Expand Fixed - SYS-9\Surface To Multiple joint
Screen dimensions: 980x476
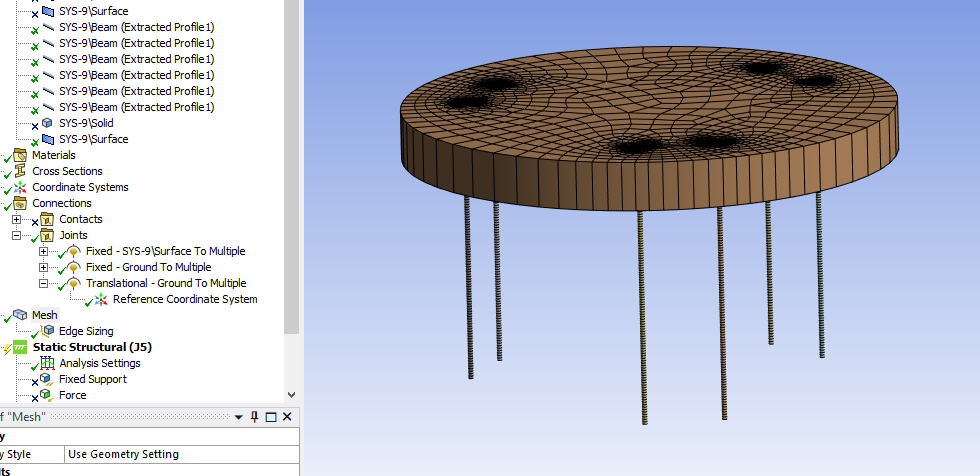[x=43, y=251]
